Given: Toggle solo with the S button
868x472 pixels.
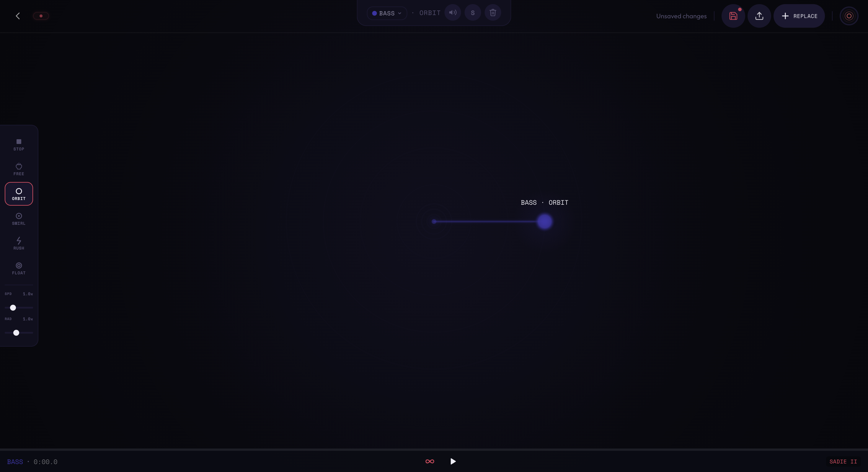Looking at the screenshot, I should (x=473, y=13).
